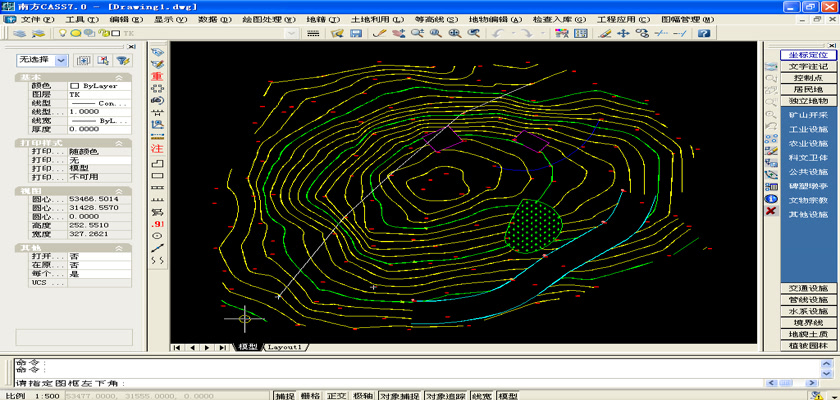The width and height of the screenshot is (840, 400).
Task: Click the undo arrow in the toolbar
Action: [498, 33]
